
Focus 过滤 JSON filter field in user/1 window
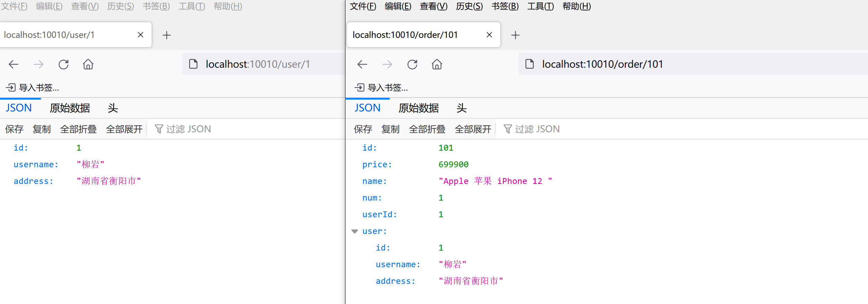246,129
